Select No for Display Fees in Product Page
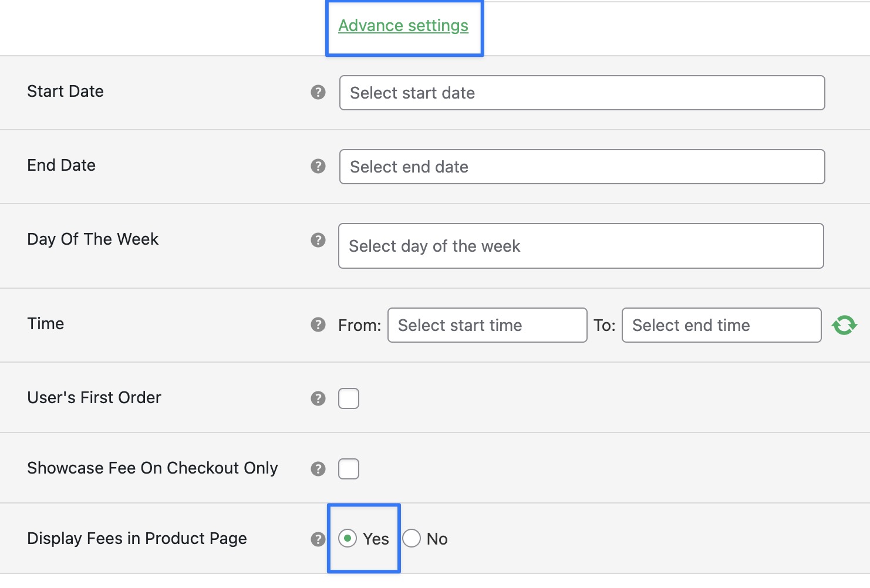Screen dimensions: 870x588 tap(412, 538)
